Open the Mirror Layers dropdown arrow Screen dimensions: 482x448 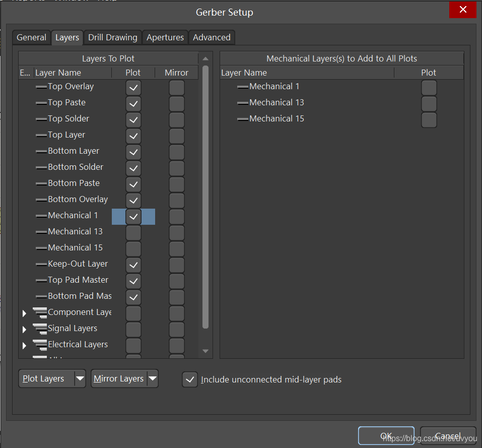tap(153, 378)
